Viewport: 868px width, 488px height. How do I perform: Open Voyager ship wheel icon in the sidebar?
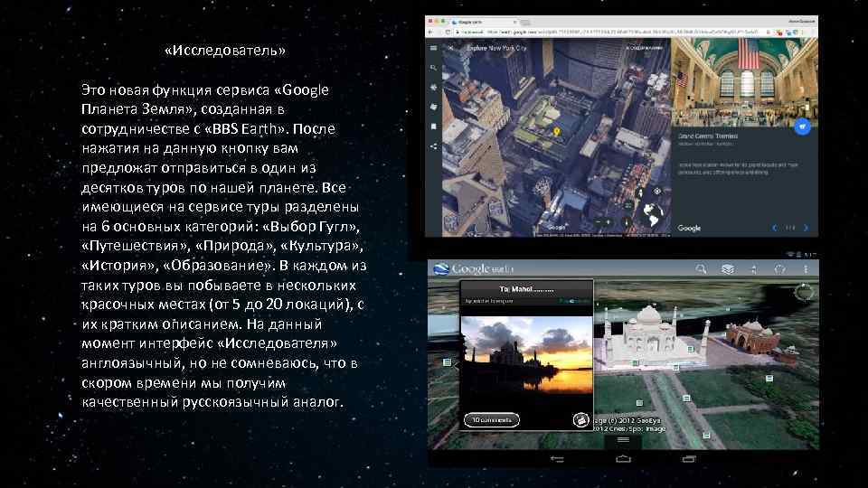(433, 88)
